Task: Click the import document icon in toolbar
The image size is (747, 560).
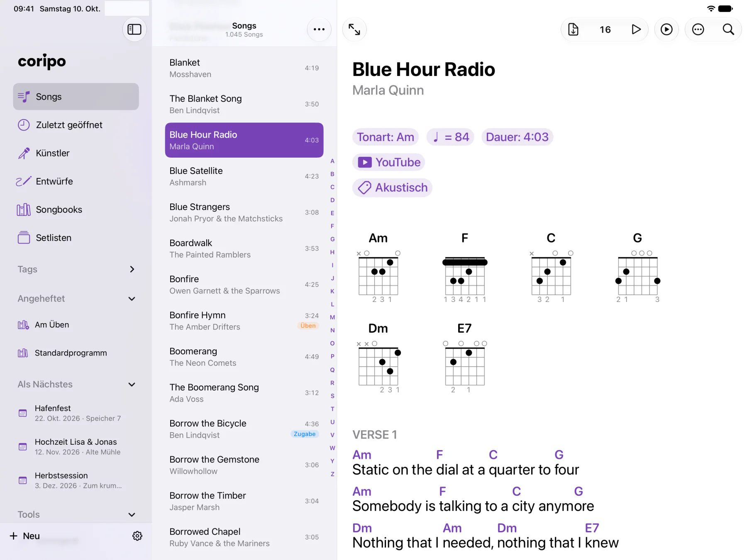Action: tap(573, 29)
